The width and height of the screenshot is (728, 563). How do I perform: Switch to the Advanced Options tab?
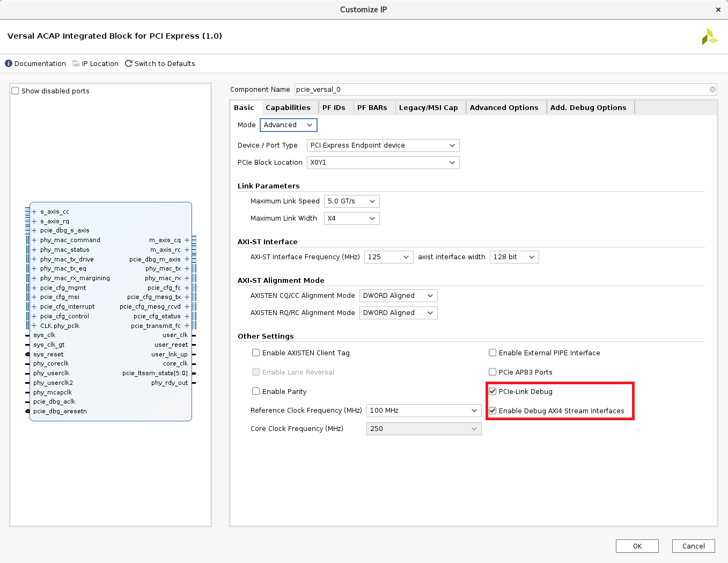pyautogui.click(x=504, y=107)
